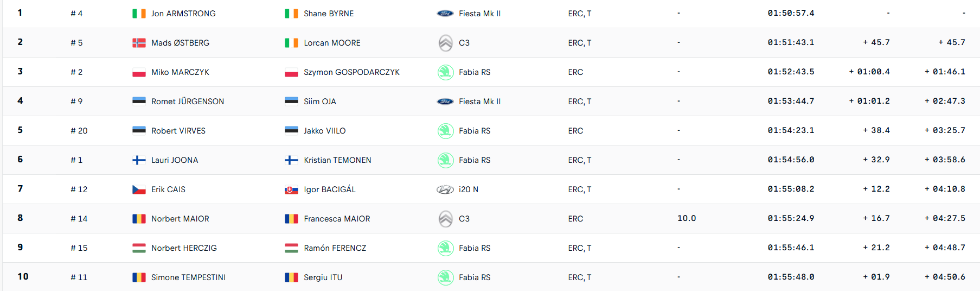Image resolution: width=980 pixels, height=291 pixels.
Task: Click the 10.0 penalty value
Action: tap(687, 218)
